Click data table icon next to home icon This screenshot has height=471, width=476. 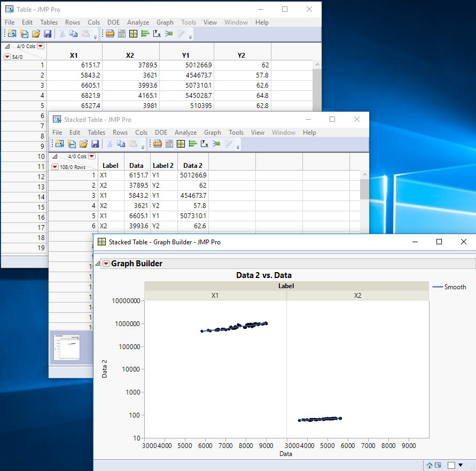[x=438, y=465]
